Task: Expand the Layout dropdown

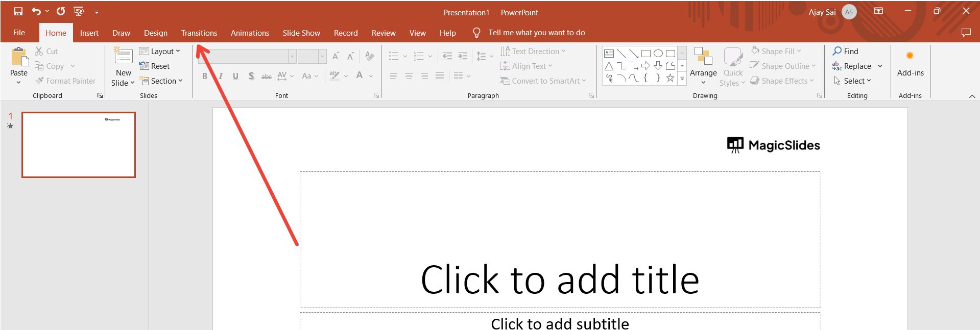Action: (160, 51)
